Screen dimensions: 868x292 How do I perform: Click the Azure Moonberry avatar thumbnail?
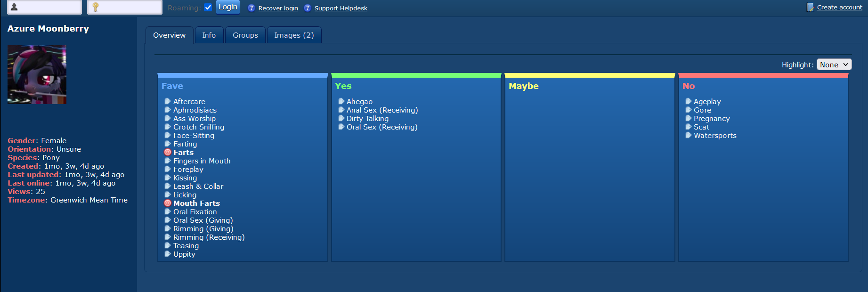coord(37,74)
